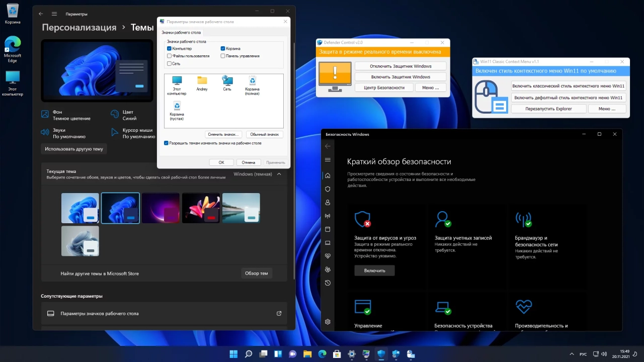Viewport: 644px width, 362px height.
Task: Click OK in desktop icon settings dialog
Action: pos(221,162)
